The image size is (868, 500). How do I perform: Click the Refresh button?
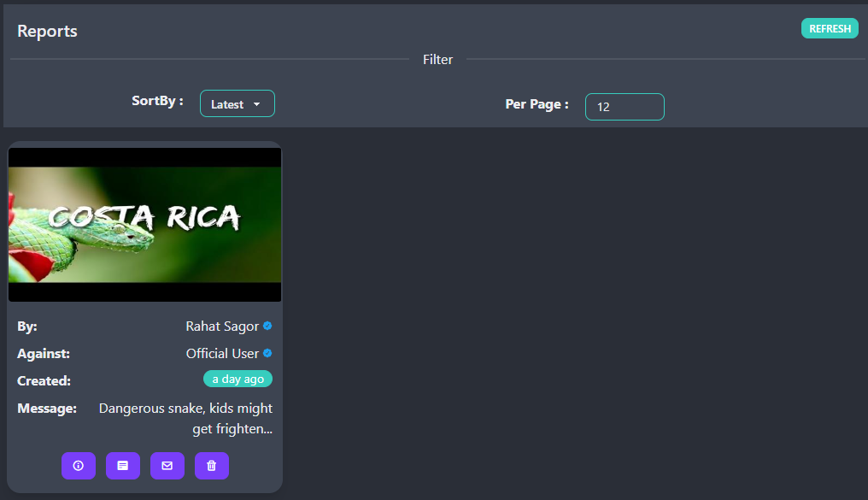pos(829,28)
